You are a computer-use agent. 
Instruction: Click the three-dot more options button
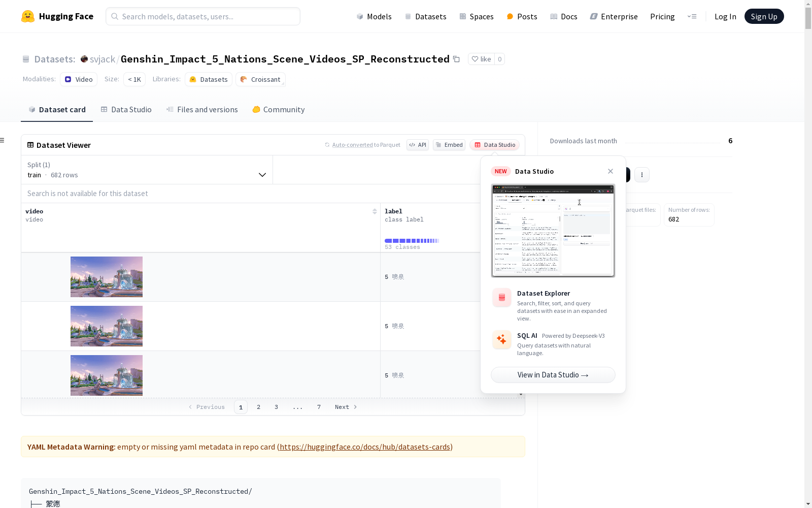pos(642,175)
